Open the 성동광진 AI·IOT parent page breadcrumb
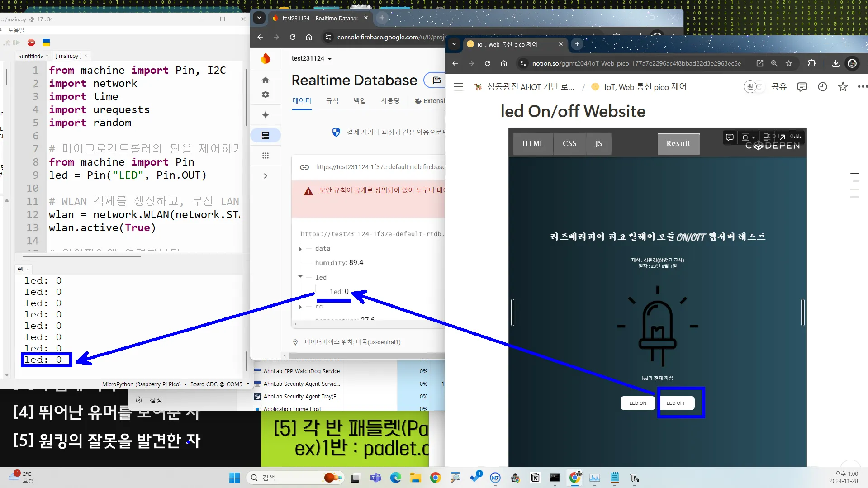The image size is (868, 488). [525, 87]
